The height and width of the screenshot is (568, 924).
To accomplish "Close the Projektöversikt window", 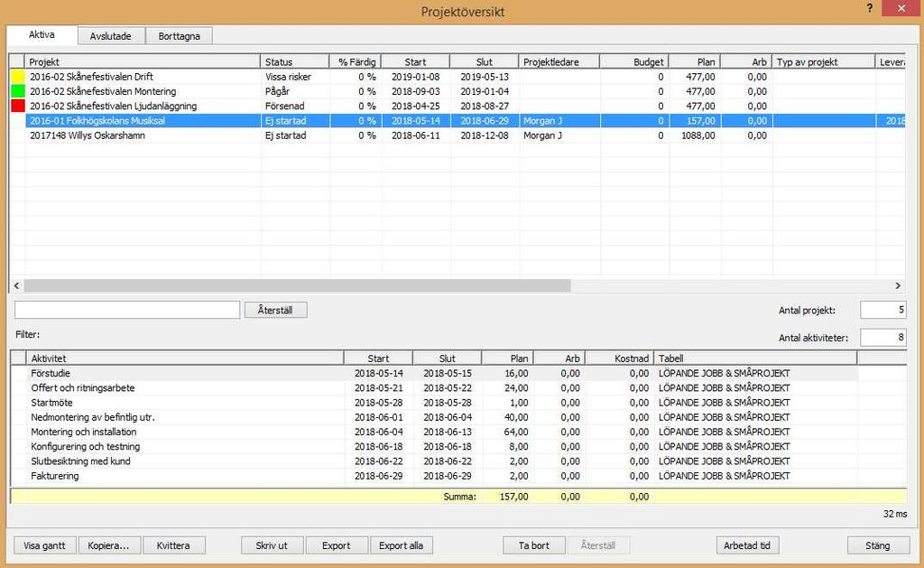I will 901,8.
